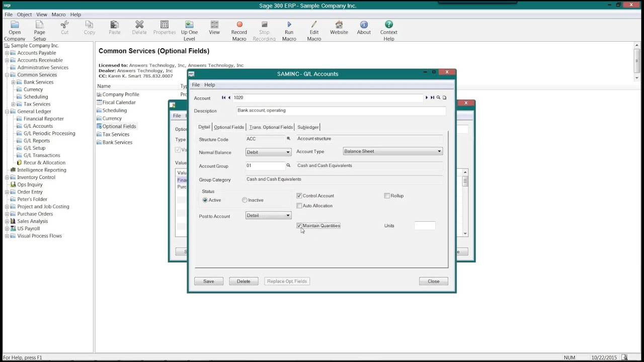The image size is (644, 362).
Task: Select Intelligence Reporting in the tree
Action: click(x=41, y=170)
